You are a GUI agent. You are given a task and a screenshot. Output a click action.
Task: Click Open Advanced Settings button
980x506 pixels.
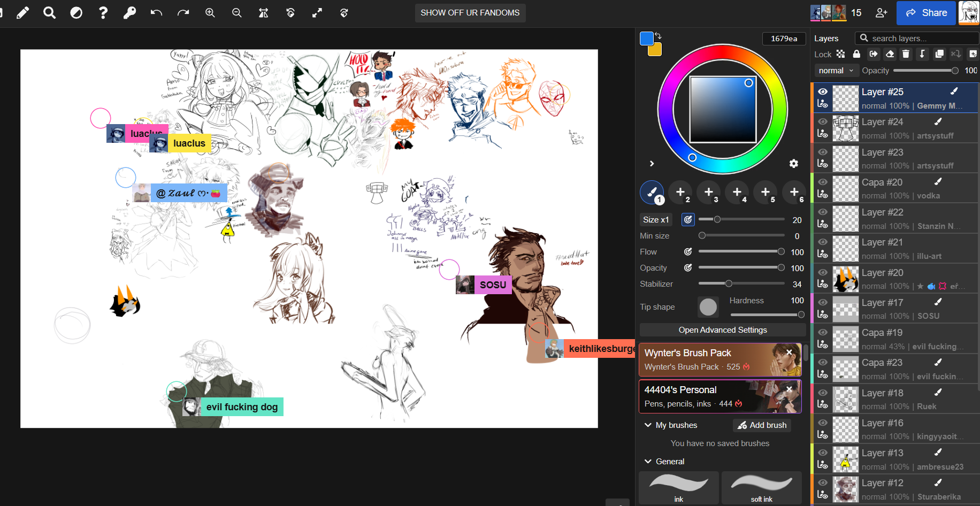pyautogui.click(x=723, y=330)
